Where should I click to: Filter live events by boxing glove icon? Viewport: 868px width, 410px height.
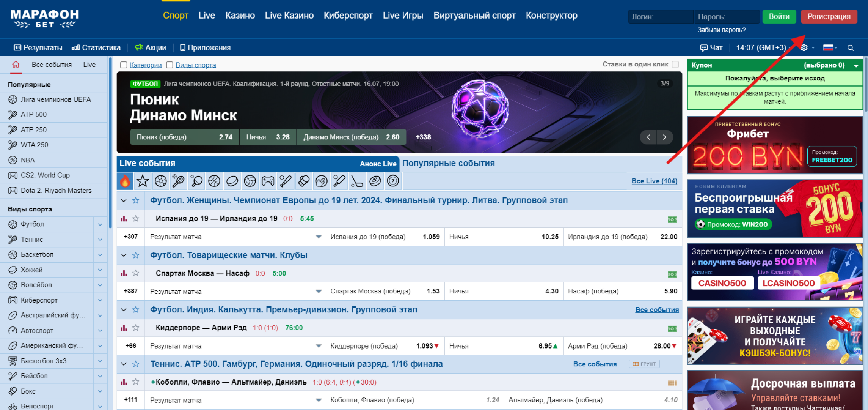[x=303, y=181]
